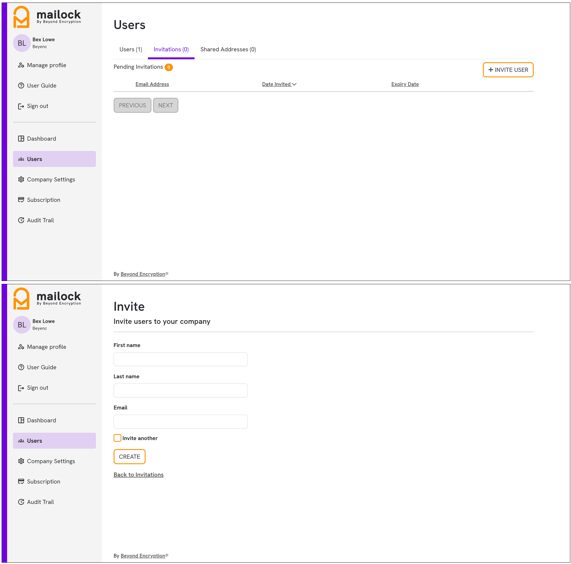571x564 pixels.
Task: Click Bex Lowe name in top Users screen
Action: [44, 40]
